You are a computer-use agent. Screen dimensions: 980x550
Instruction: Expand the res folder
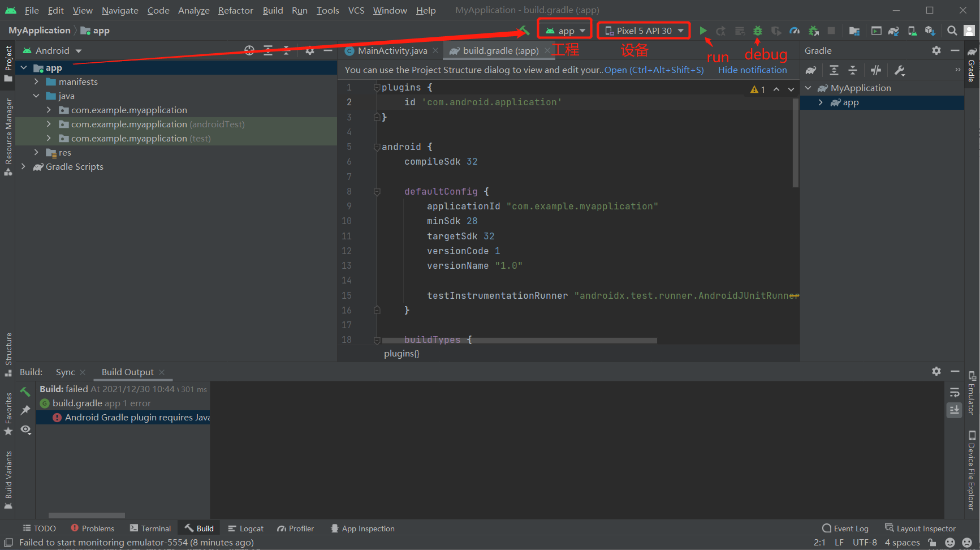pyautogui.click(x=36, y=153)
